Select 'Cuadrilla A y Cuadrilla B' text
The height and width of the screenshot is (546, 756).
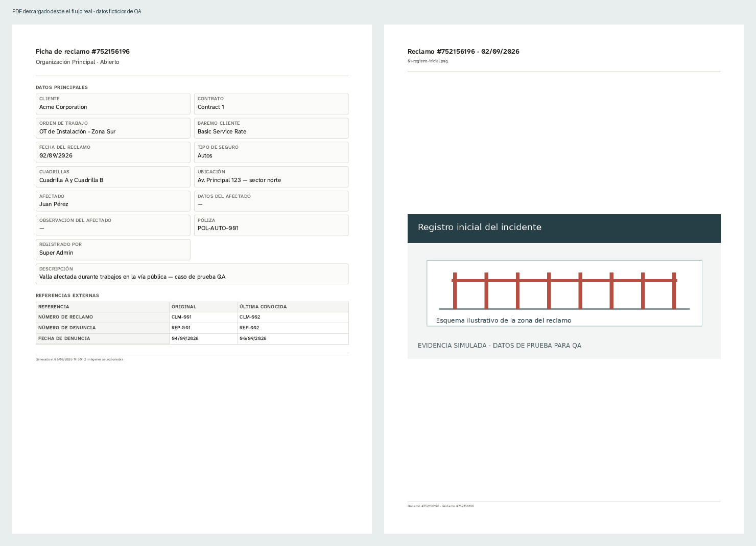(72, 180)
